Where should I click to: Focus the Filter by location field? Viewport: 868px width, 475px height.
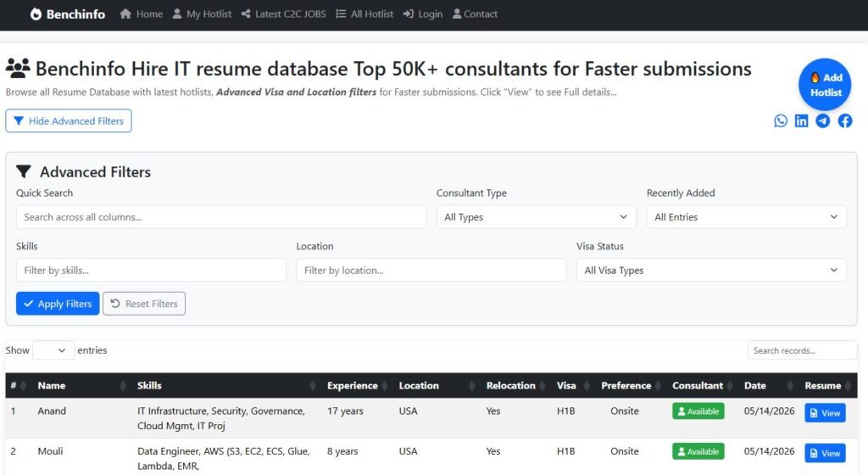(431, 271)
